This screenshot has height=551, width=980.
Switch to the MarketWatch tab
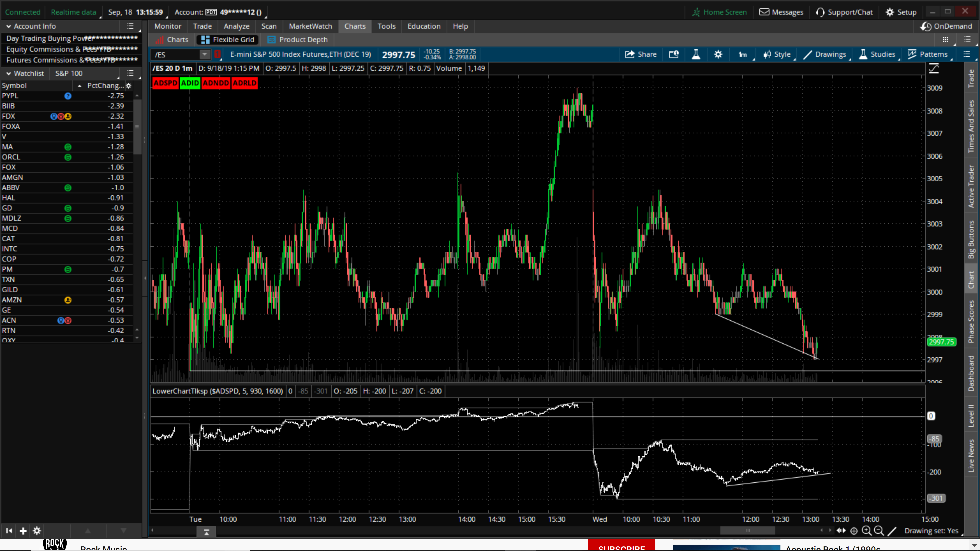(310, 26)
